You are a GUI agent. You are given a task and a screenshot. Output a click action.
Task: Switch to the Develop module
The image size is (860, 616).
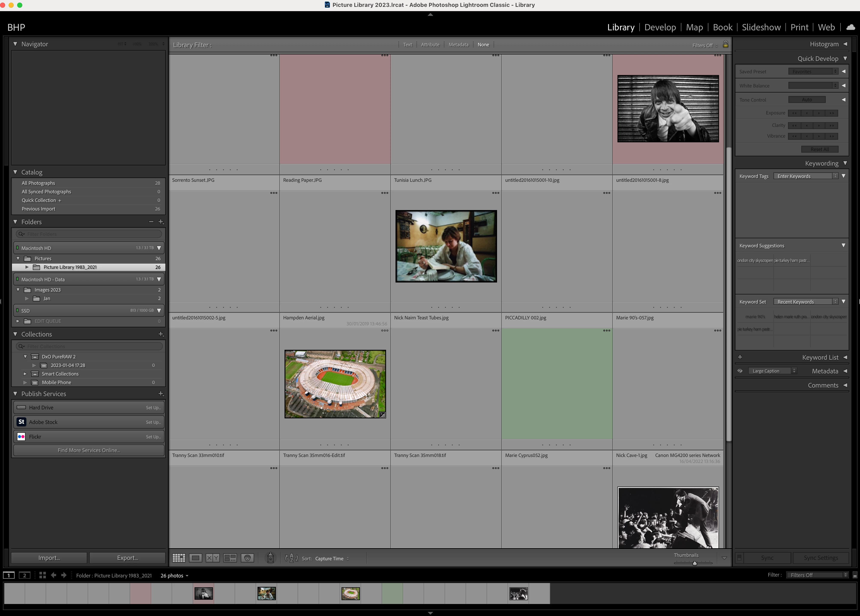[x=660, y=27]
